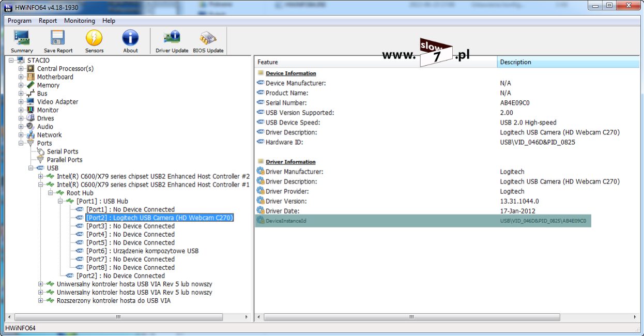Open the Program menu
Screen dimensions: 644x336
(x=20, y=21)
